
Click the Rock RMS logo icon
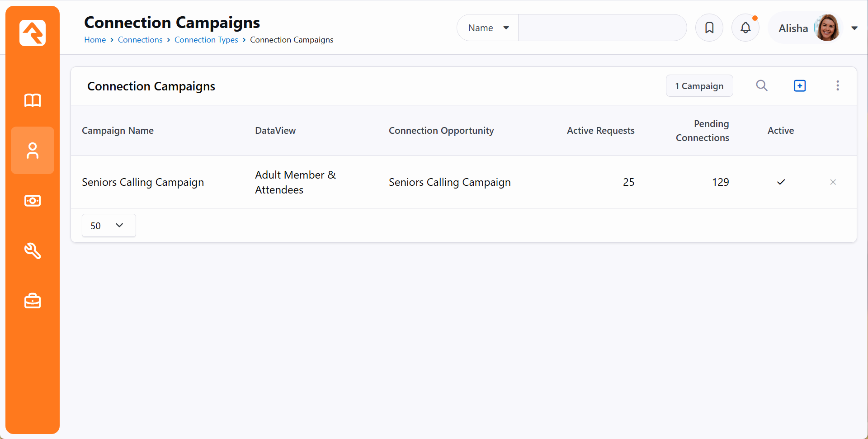click(x=33, y=33)
